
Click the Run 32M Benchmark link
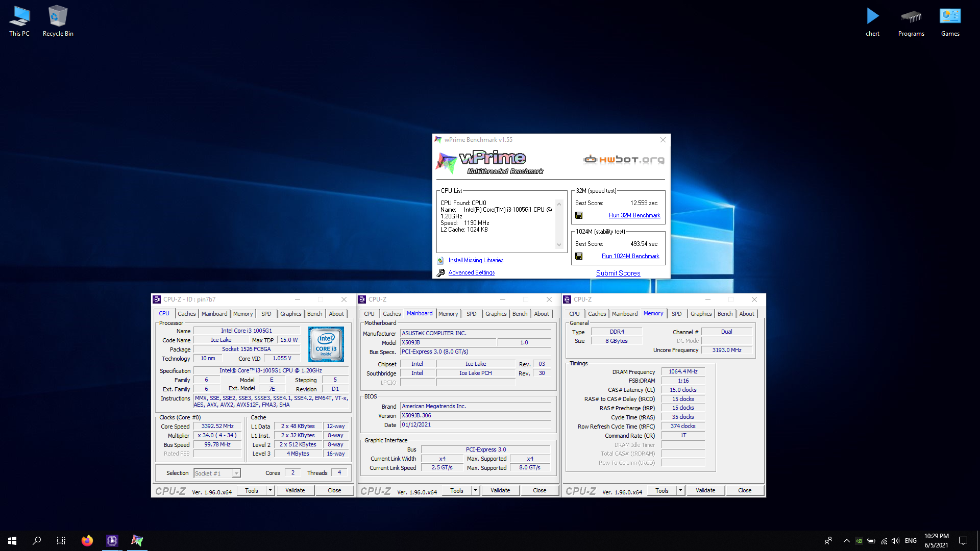634,215
